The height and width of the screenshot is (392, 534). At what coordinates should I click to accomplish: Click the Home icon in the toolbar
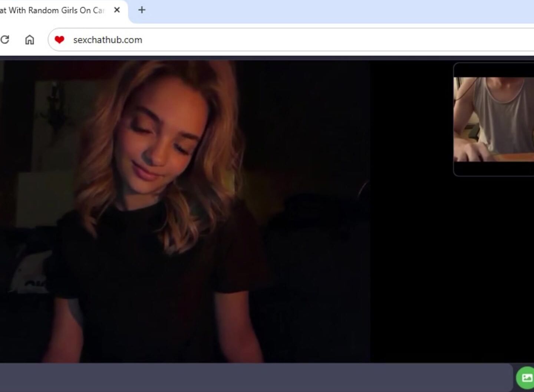point(30,40)
